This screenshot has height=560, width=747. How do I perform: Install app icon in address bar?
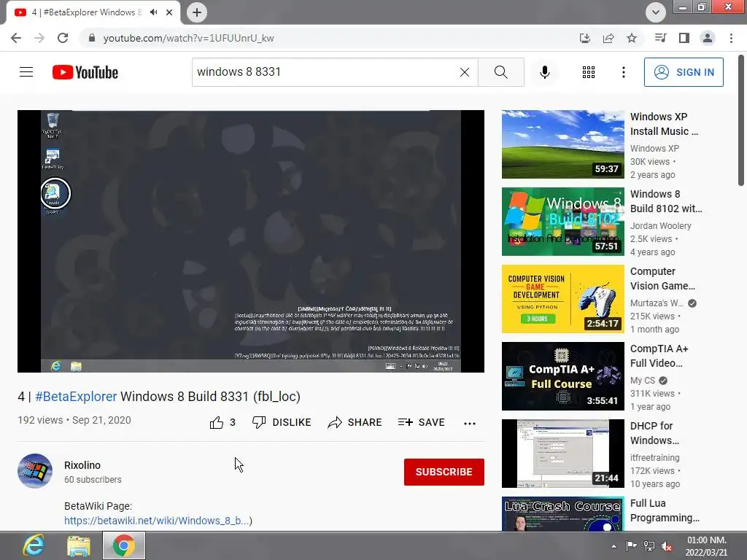pos(585,38)
